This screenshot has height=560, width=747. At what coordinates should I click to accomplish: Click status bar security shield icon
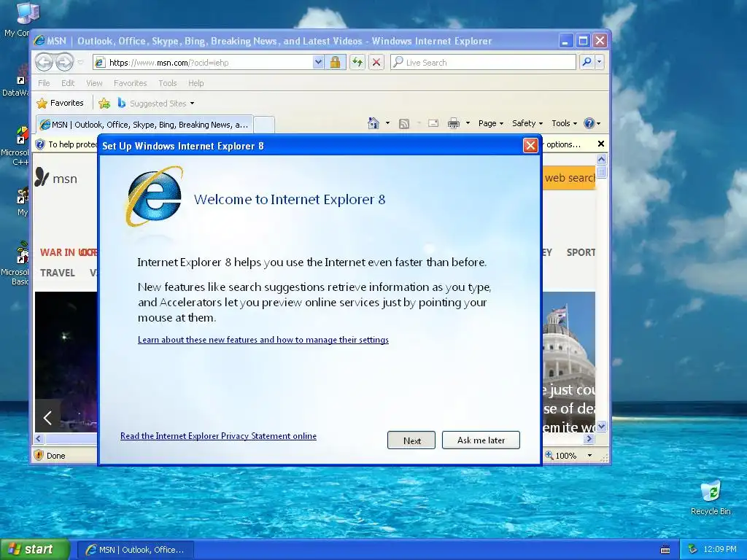tap(39, 455)
